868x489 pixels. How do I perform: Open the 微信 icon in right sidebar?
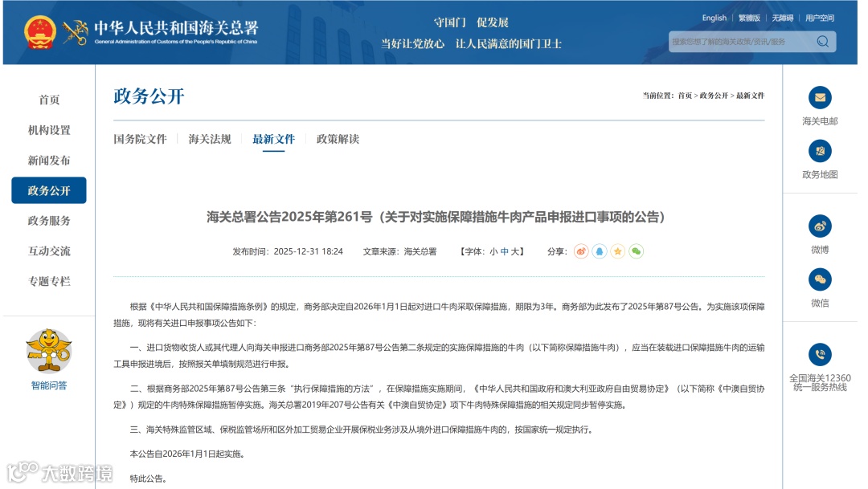820,279
